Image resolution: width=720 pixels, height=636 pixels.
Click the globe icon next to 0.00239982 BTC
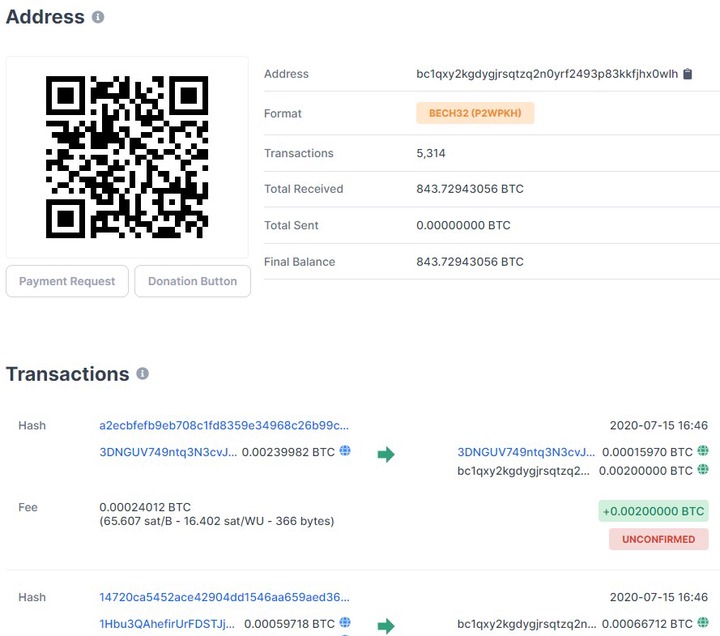pos(345,451)
